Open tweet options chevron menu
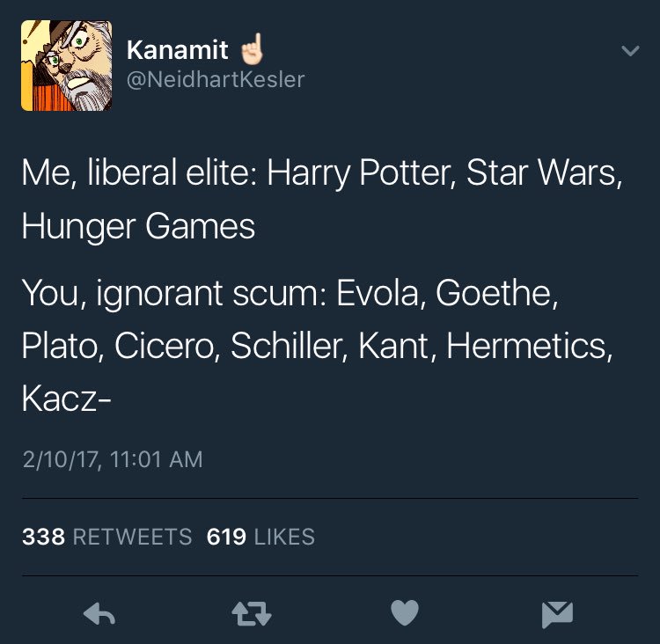The width and height of the screenshot is (660, 644). (x=630, y=51)
